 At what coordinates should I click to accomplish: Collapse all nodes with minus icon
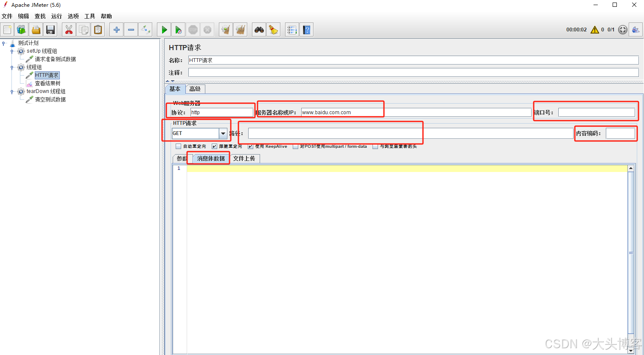(x=131, y=30)
